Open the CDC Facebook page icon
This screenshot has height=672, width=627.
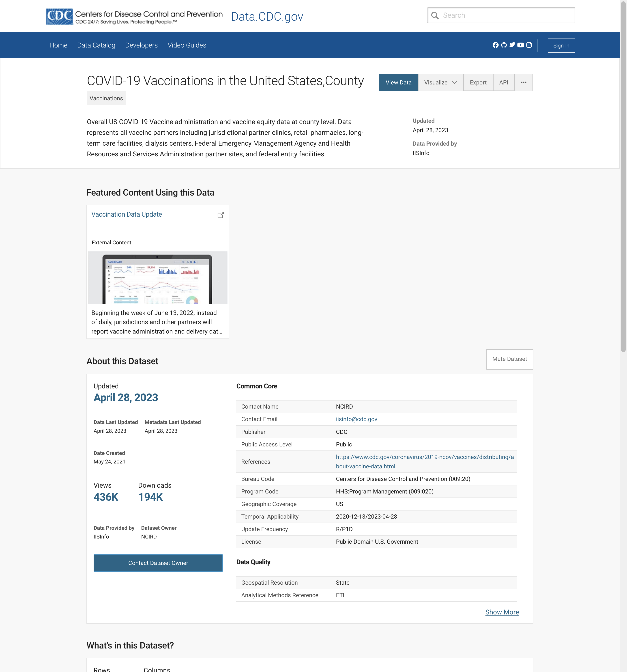click(x=496, y=45)
